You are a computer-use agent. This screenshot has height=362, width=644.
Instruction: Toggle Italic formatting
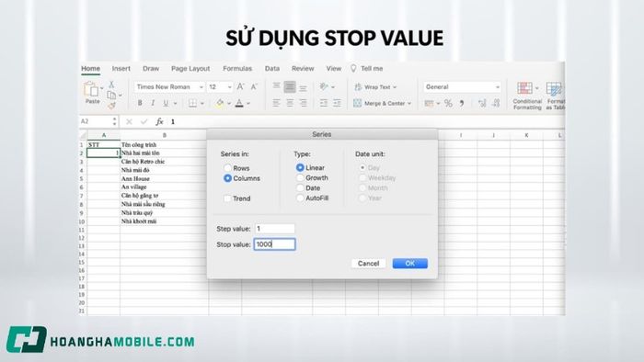[x=153, y=103]
